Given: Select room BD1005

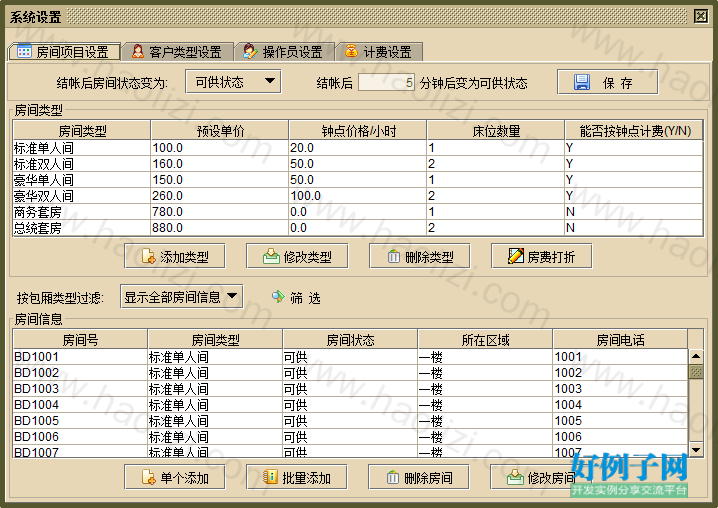Looking at the screenshot, I should pos(350,421).
